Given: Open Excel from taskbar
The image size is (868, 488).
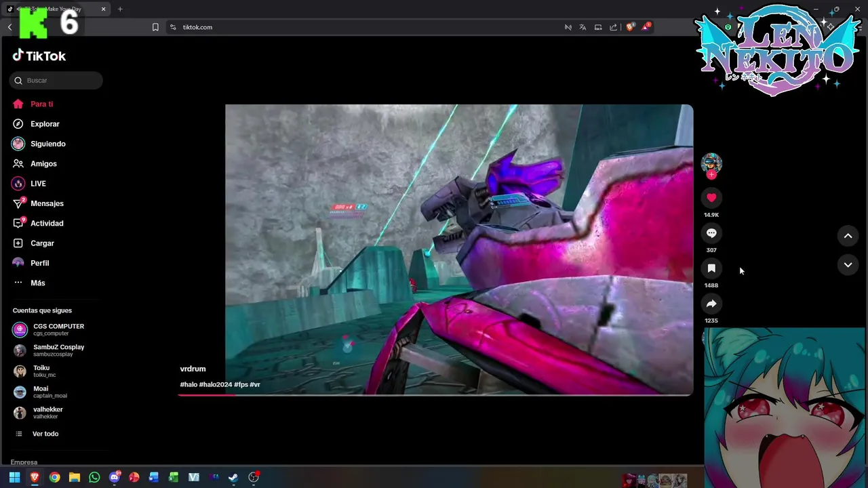Looking at the screenshot, I should pos(174,477).
